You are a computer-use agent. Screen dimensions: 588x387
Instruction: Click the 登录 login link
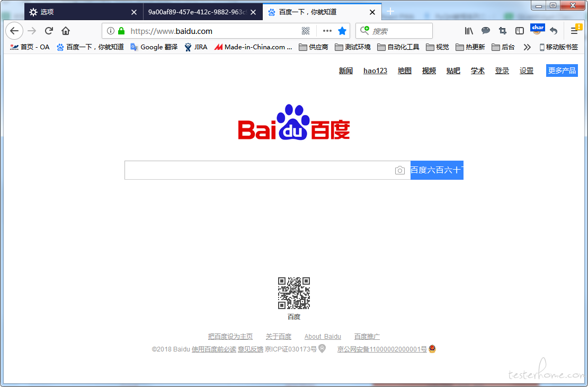coord(502,71)
